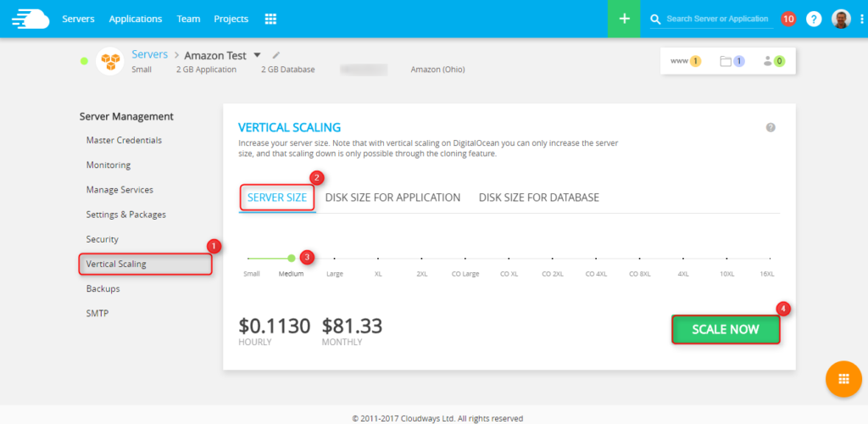Screen dimensions: 868x424
Task: Open the user profile avatar
Action: 841,19
